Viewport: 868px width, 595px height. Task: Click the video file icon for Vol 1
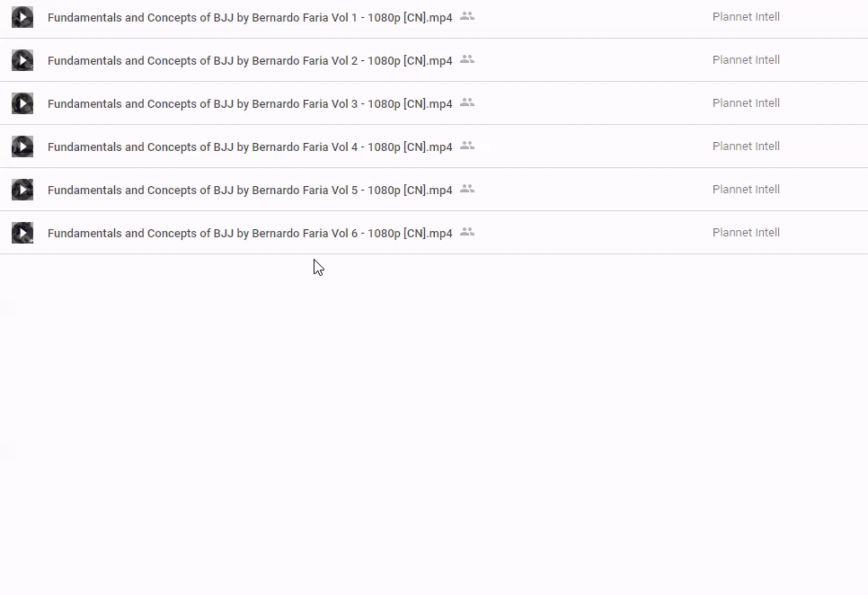coord(22,17)
